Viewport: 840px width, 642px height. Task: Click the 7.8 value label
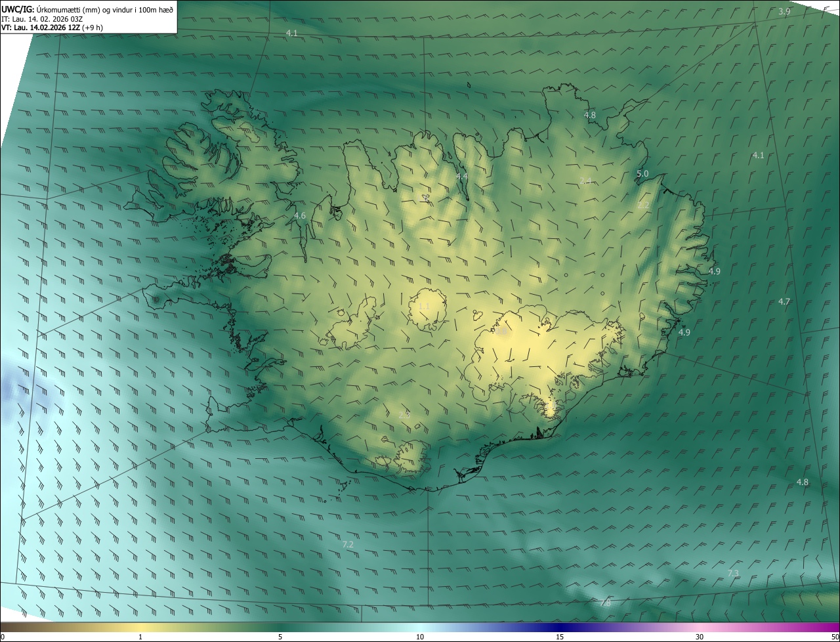click(606, 603)
